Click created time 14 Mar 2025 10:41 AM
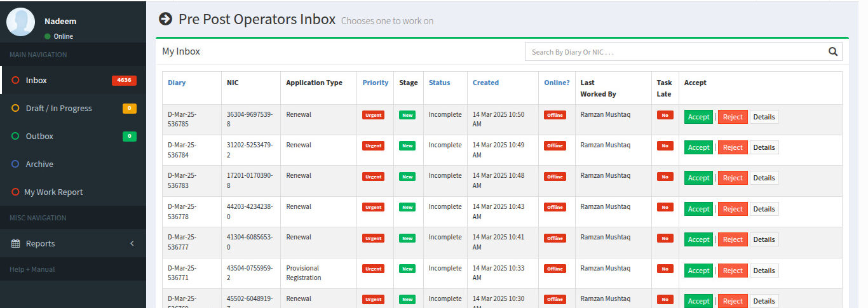 498,243
